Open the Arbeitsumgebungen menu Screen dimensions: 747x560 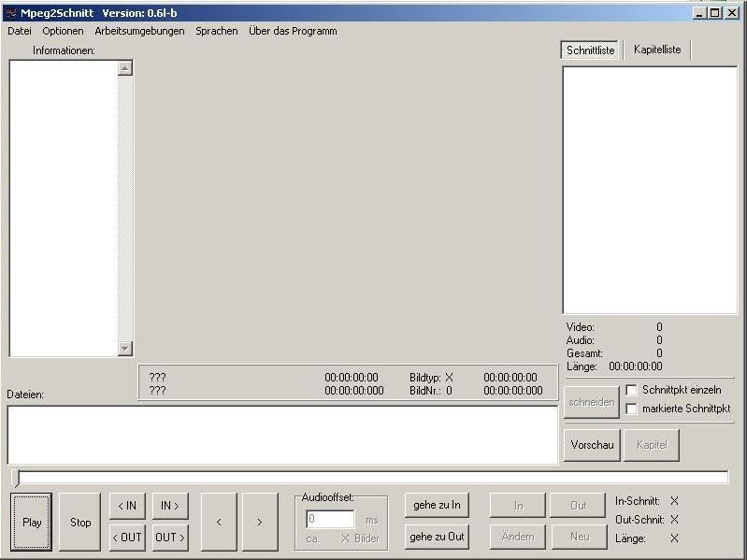pyautogui.click(x=139, y=31)
